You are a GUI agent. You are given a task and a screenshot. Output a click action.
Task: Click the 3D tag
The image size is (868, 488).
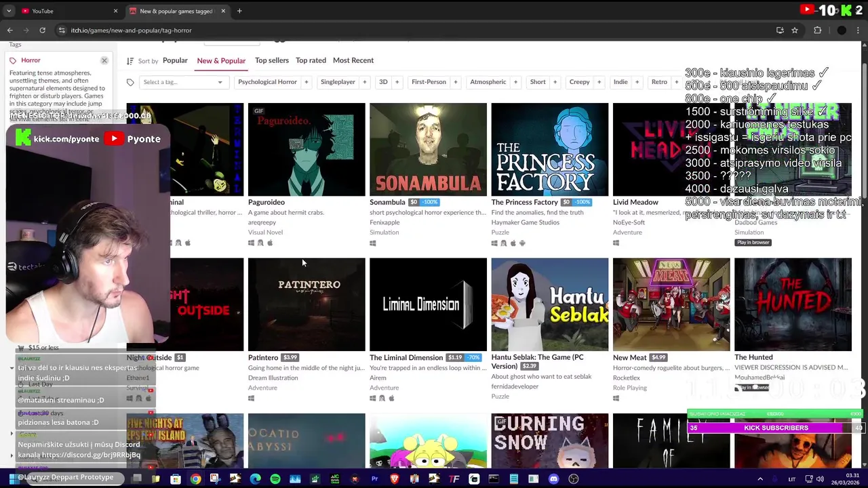tap(383, 82)
